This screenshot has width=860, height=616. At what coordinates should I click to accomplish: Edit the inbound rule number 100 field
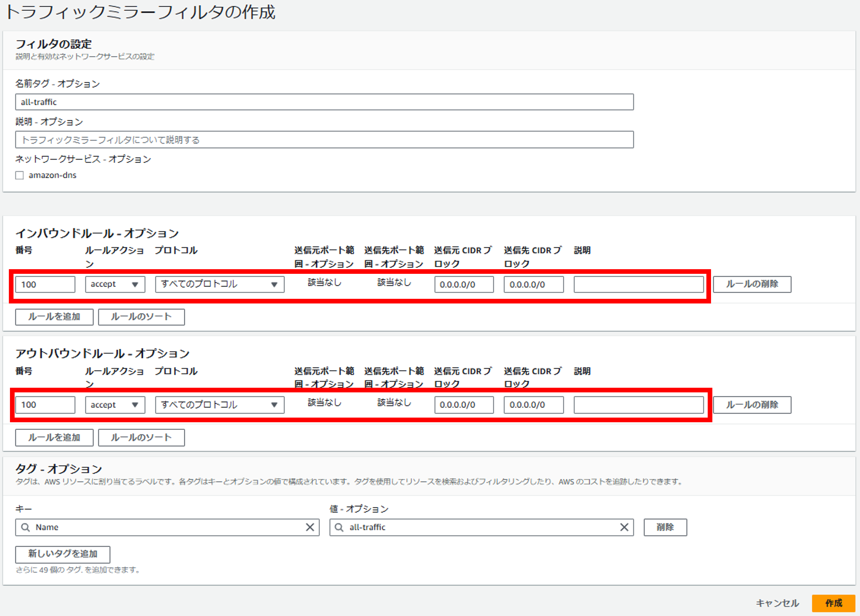[x=45, y=284]
